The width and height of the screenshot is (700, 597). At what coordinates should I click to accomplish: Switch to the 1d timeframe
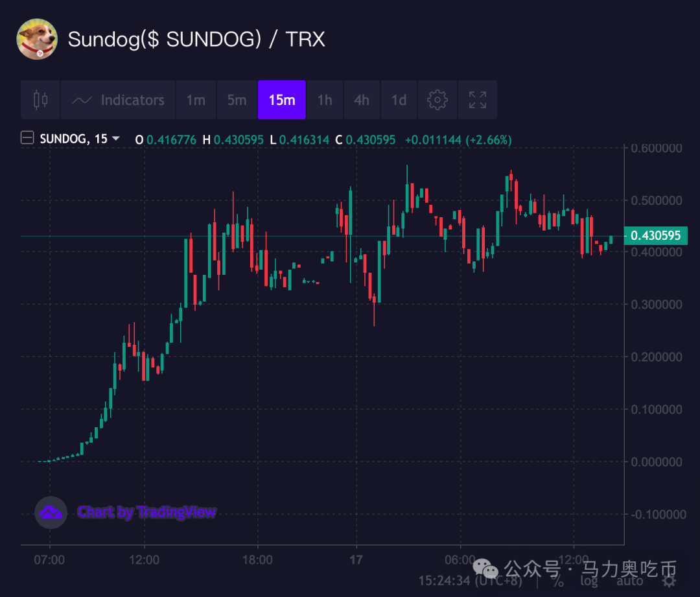click(399, 100)
